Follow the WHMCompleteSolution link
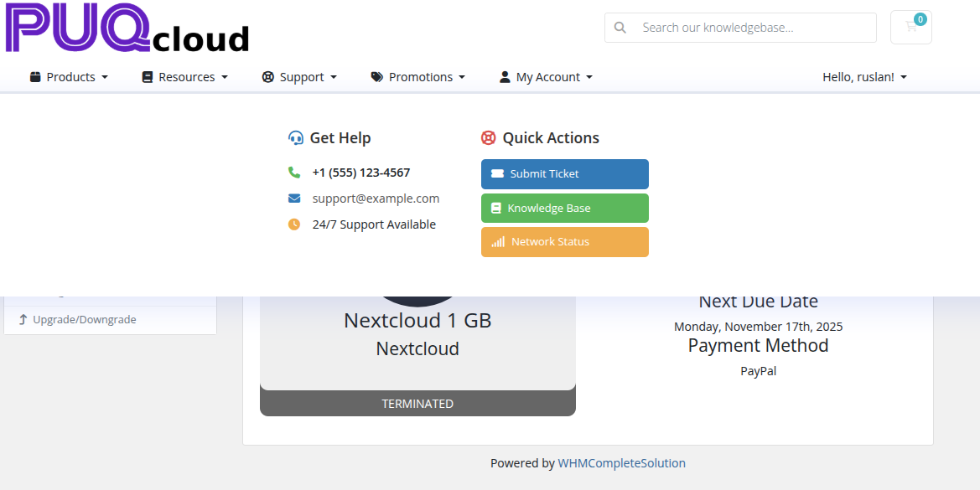 621,463
